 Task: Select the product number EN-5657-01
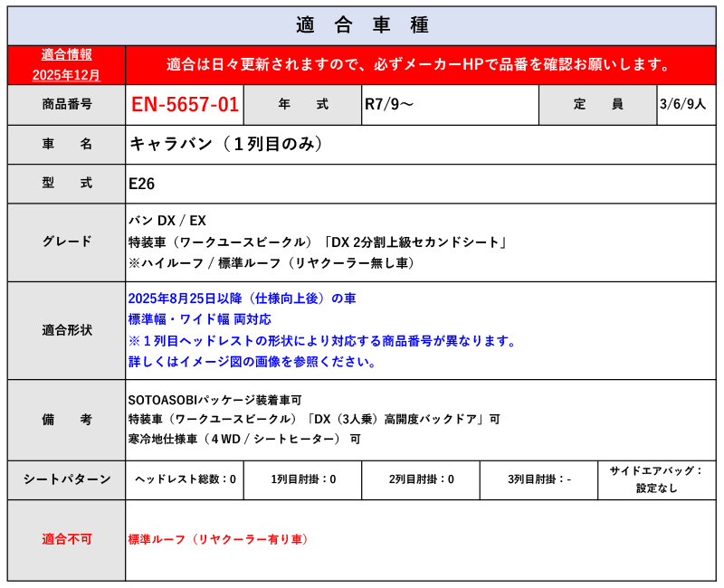[x=185, y=105]
